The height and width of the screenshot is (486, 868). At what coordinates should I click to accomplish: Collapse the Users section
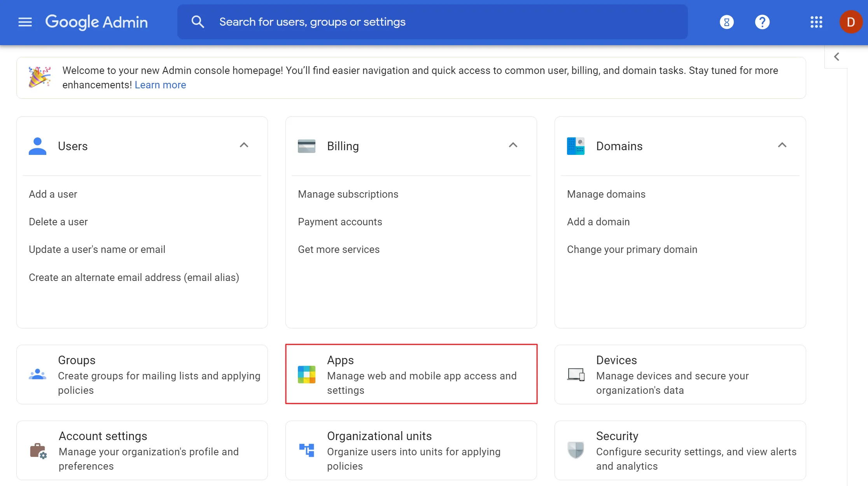pos(244,145)
